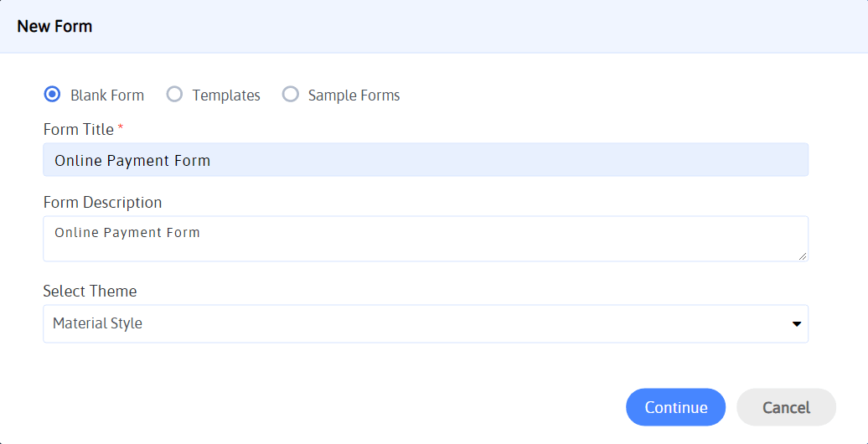This screenshot has width=868, height=444.
Task: Click inside the Form Description text area
Action: point(426,239)
